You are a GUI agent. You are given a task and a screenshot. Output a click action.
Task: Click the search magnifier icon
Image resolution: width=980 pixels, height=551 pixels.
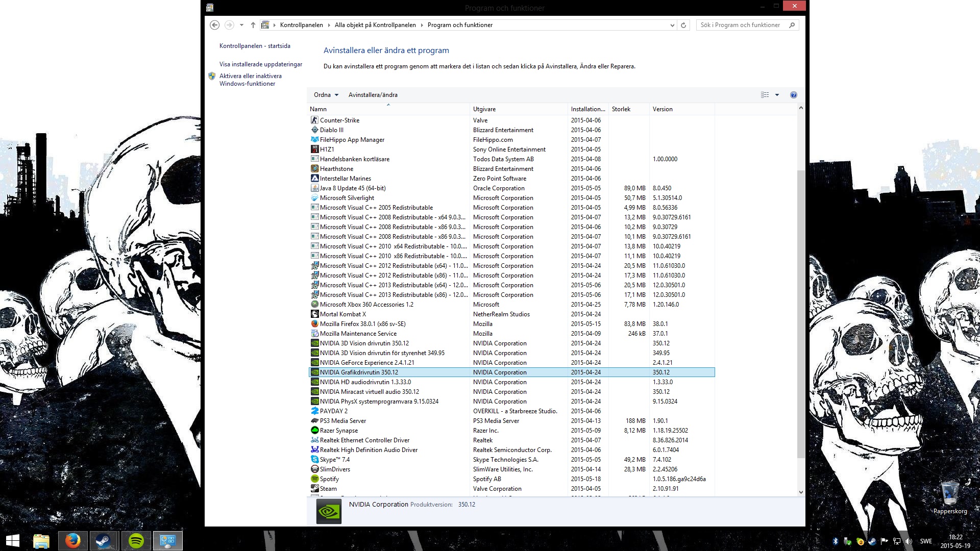(792, 25)
